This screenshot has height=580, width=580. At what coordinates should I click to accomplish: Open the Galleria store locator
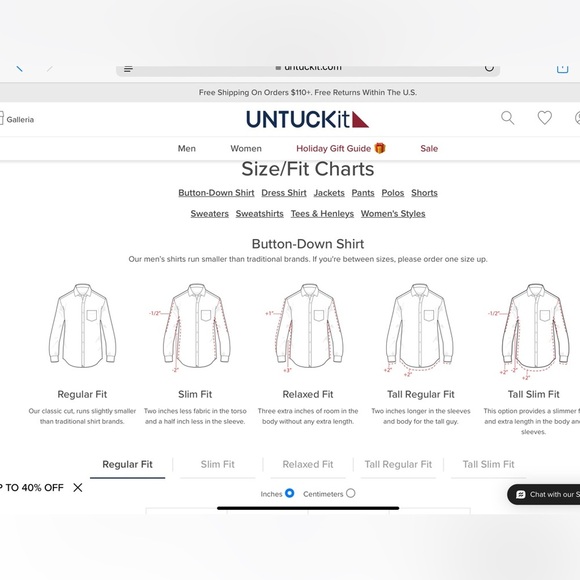point(17,119)
